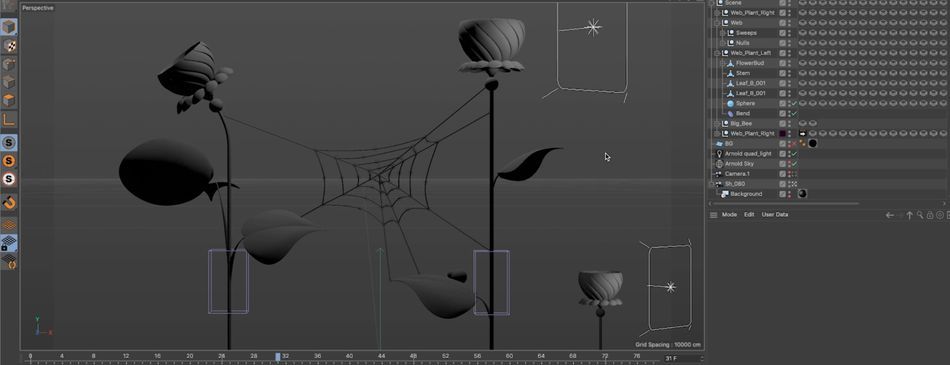Screen dimensions: 950x365
Task: Select the Edges mode cube icon
Action: pyautogui.click(x=8, y=82)
